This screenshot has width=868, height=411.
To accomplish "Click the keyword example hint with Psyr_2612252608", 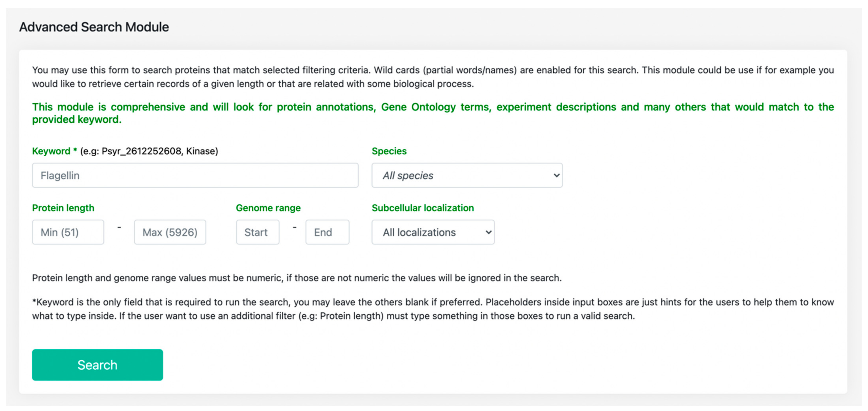I will 149,151.
